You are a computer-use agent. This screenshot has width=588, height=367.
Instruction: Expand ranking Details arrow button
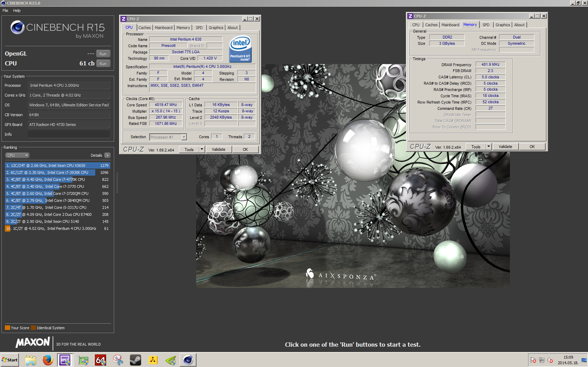(108, 155)
